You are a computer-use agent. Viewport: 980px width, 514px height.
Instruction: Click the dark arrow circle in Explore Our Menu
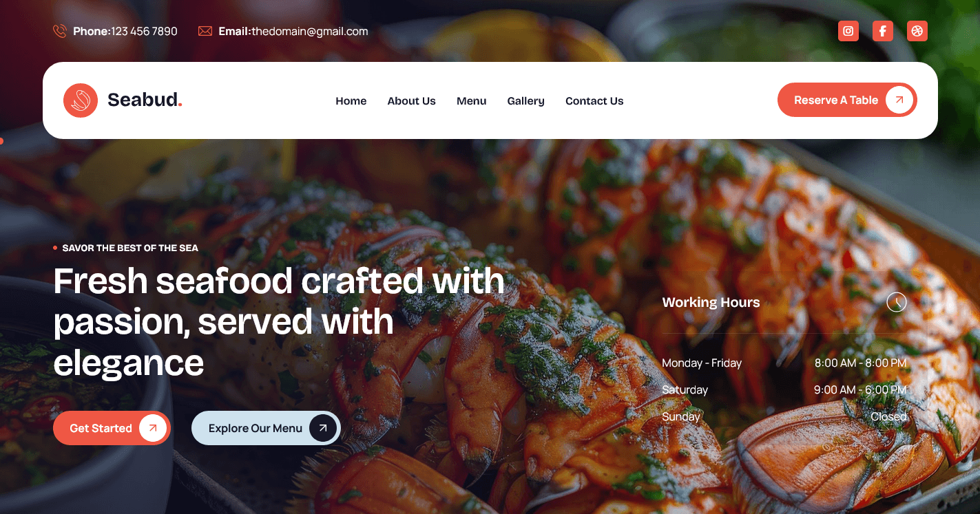tap(323, 428)
